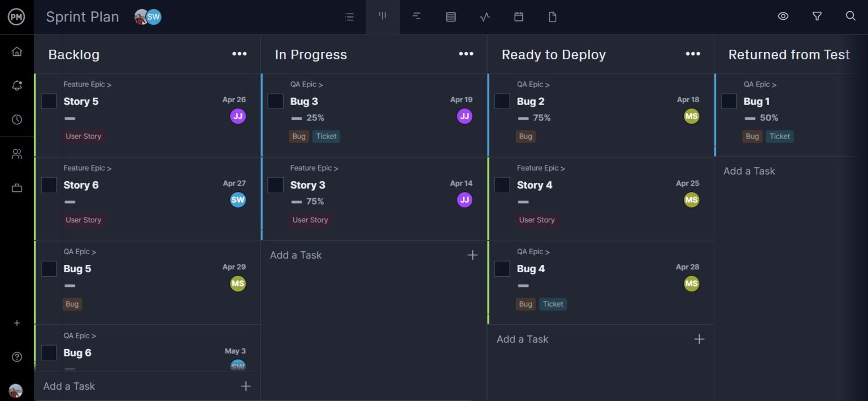This screenshot has height=401, width=868.
Task: Check off the Bug 3 task
Action: (275, 101)
